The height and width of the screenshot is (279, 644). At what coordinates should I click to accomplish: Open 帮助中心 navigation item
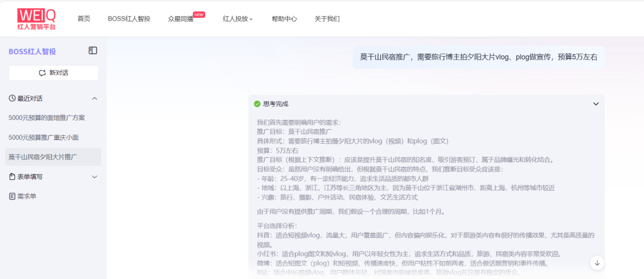(284, 19)
